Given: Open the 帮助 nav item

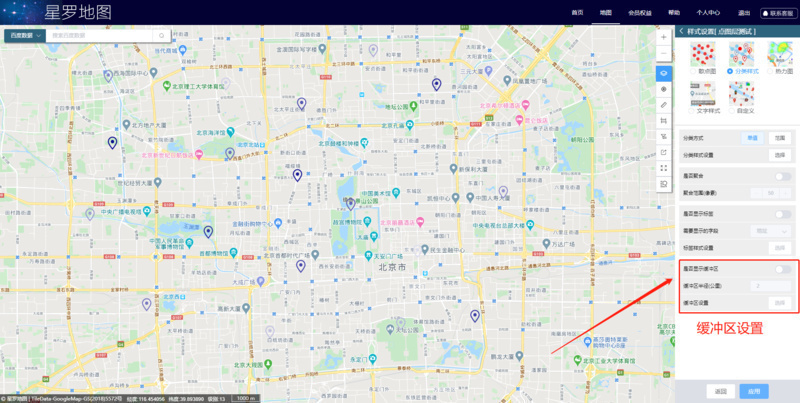Looking at the screenshot, I should [x=674, y=13].
